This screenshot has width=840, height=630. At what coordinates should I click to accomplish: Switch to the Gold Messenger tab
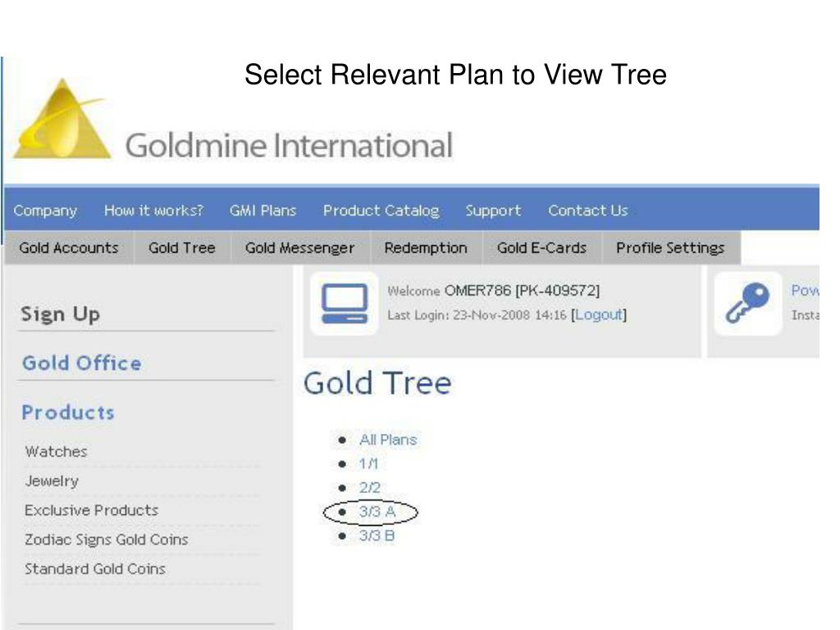300,248
